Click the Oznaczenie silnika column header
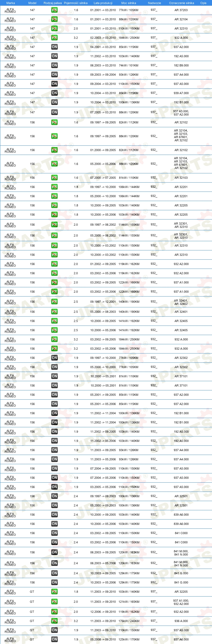The height and width of the screenshot is (644, 212). click(x=181, y=3)
